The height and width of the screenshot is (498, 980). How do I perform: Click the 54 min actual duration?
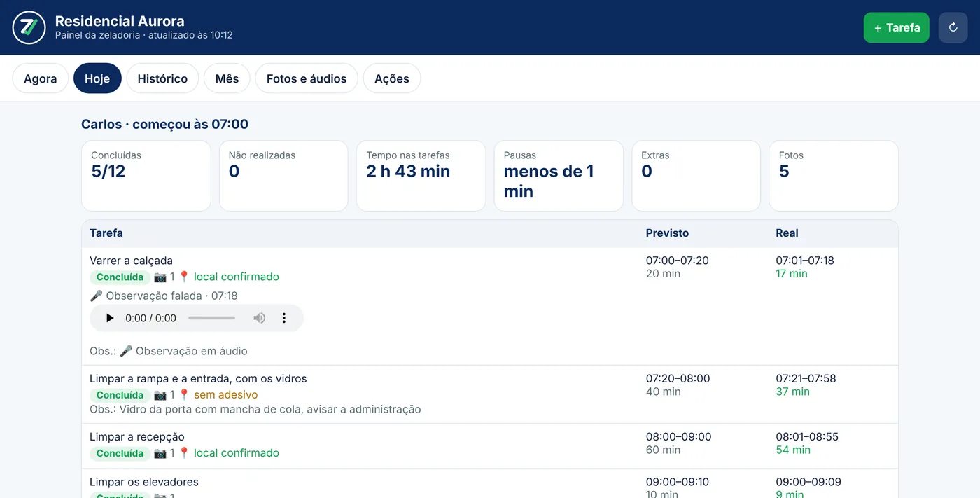click(x=793, y=450)
